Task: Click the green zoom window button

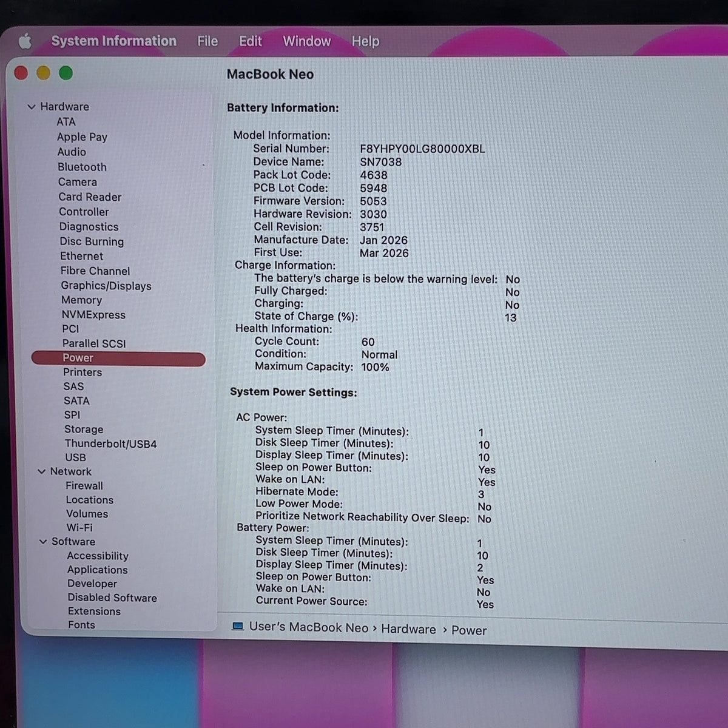Action: pyautogui.click(x=66, y=73)
